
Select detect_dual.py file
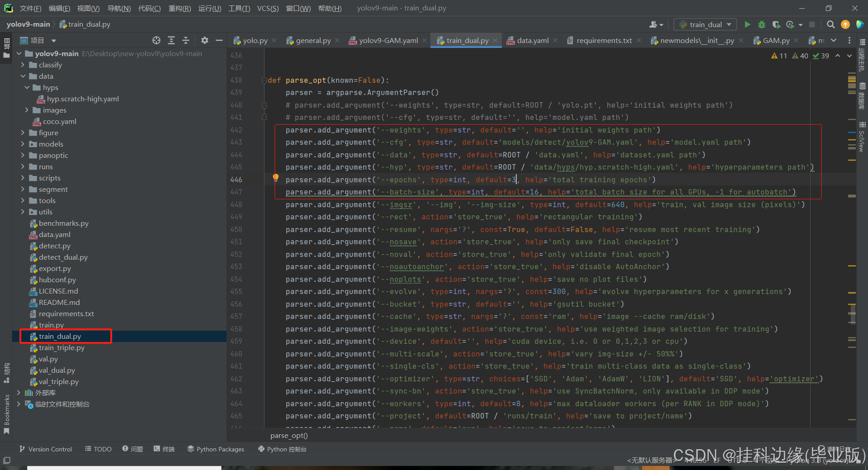pyautogui.click(x=63, y=257)
